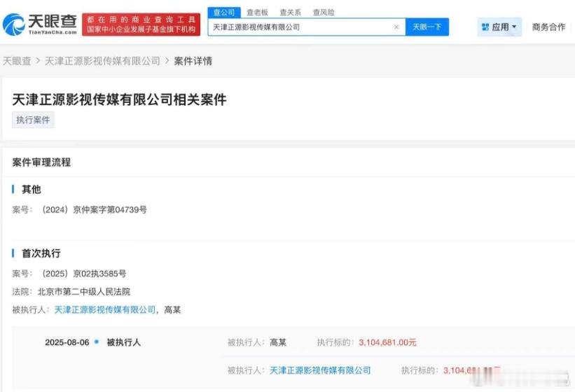The image size is (575, 392).
Task: Click the blue timeline dot marker
Action: click(97, 342)
